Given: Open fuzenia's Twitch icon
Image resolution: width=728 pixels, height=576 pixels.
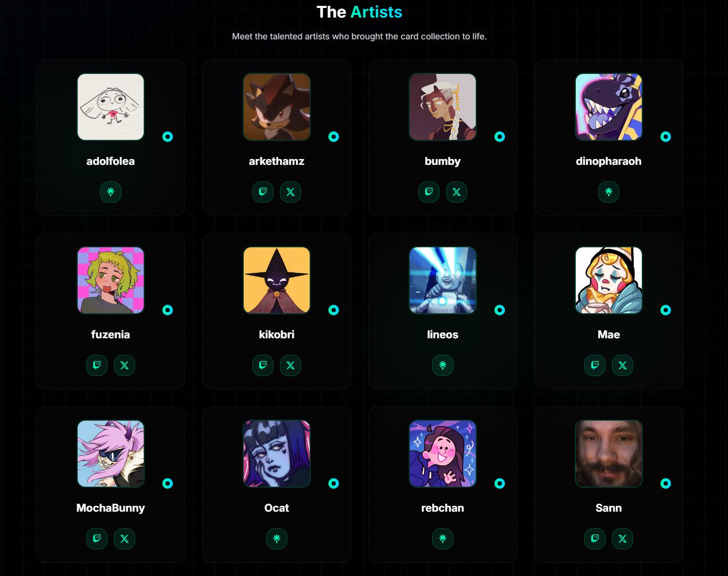Looking at the screenshot, I should click(97, 365).
